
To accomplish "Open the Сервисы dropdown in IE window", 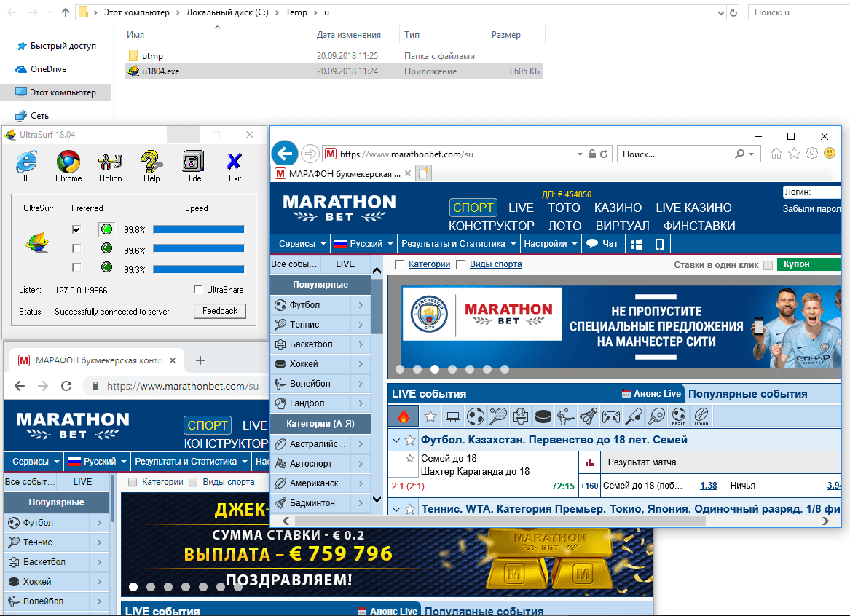I will click(x=299, y=244).
